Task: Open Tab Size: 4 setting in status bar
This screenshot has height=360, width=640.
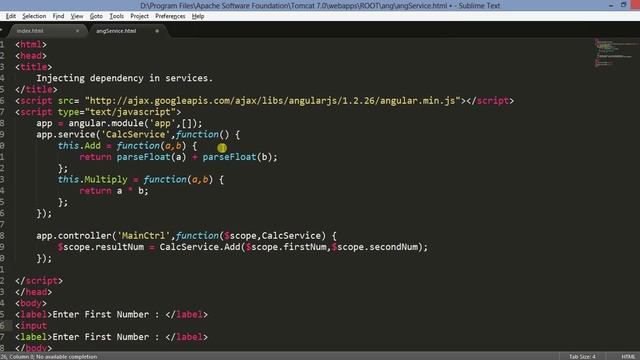Action: [582, 357]
